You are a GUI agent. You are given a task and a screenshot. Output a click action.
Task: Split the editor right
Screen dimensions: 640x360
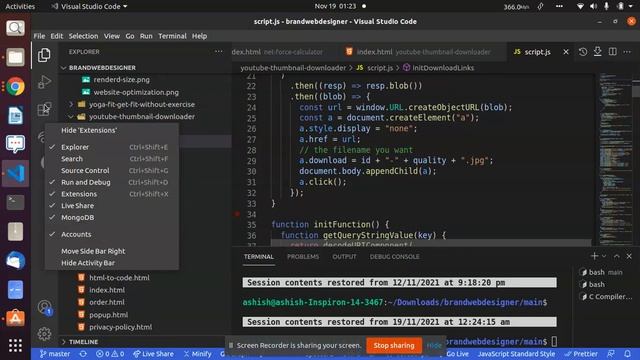[613, 52]
